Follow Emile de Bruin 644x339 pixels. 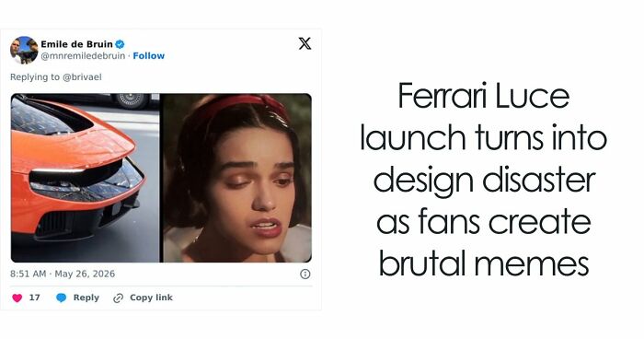tap(149, 55)
